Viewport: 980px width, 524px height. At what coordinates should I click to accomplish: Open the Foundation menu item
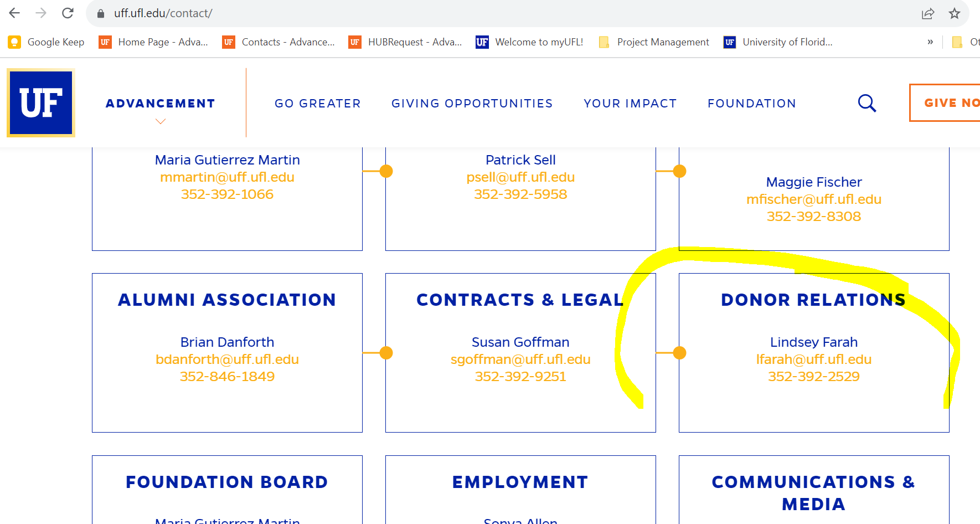pyautogui.click(x=752, y=104)
